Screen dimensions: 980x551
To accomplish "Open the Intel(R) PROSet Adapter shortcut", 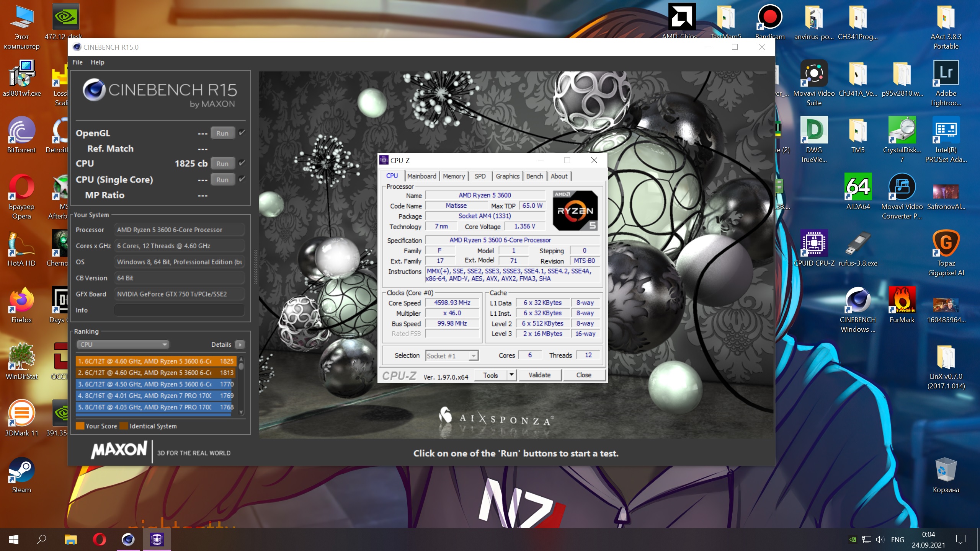I will click(946, 139).
